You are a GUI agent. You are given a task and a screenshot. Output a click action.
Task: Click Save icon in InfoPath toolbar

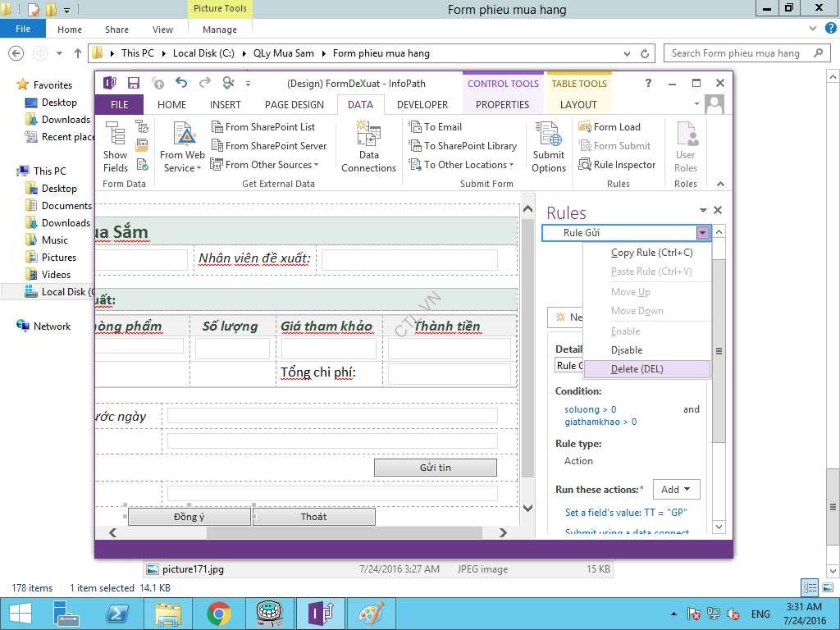tap(133, 83)
